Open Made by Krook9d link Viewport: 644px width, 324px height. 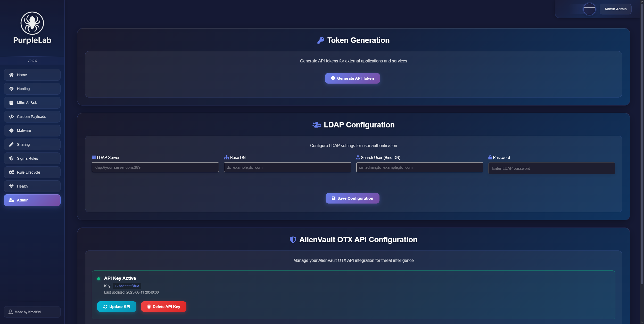click(x=32, y=312)
